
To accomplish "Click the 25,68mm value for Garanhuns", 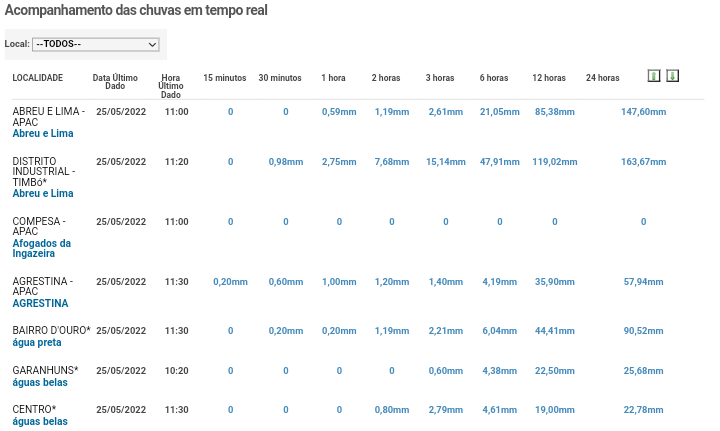I will tap(643, 371).
